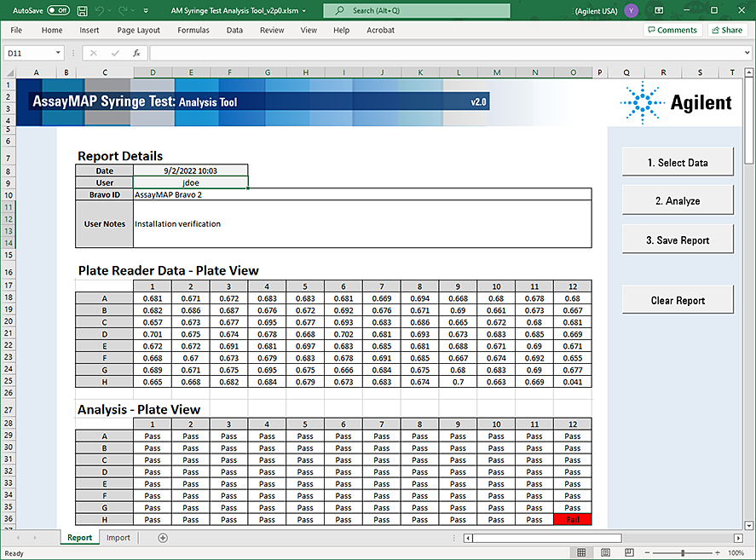Image resolution: width=756 pixels, height=560 pixels.
Task: Open the Formulas tab
Action: click(193, 30)
